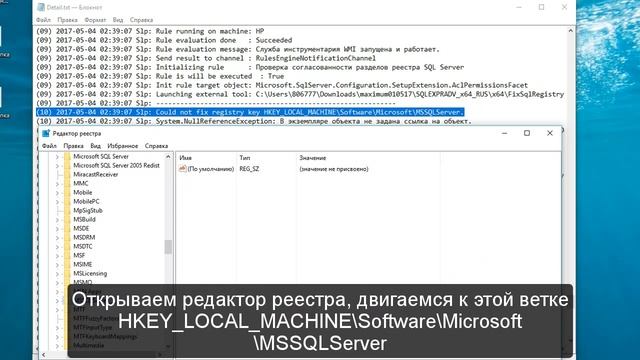Maximize the Registry Editor window
The image size is (640, 360).
click(527, 133)
